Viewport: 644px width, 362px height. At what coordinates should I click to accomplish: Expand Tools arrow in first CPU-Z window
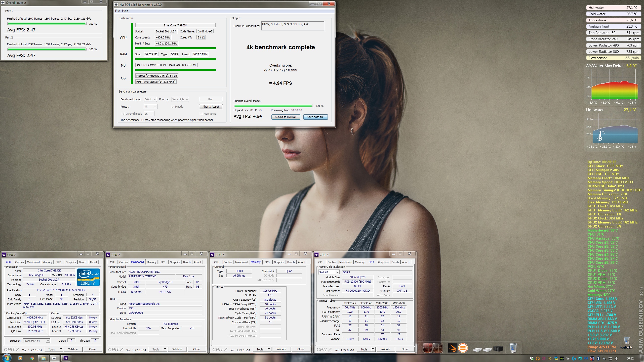[x=61, y=349]
